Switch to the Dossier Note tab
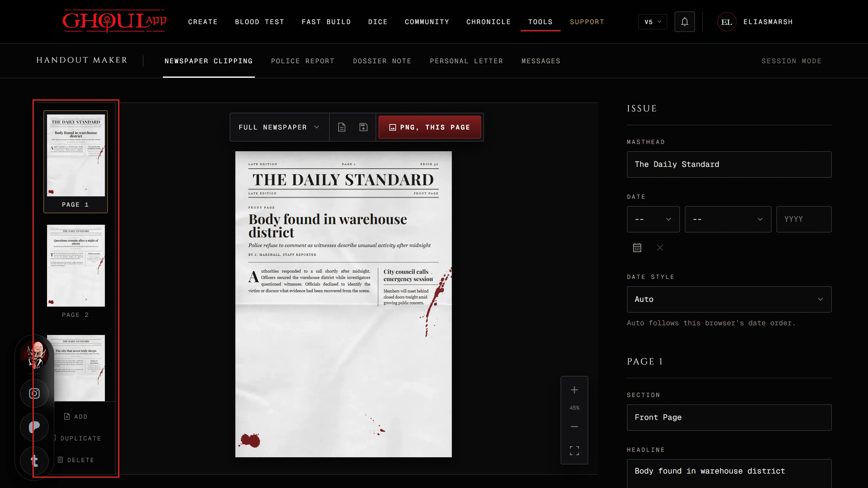Image resolution: width=868 pixels, height=488 pixels. point(382,61)
